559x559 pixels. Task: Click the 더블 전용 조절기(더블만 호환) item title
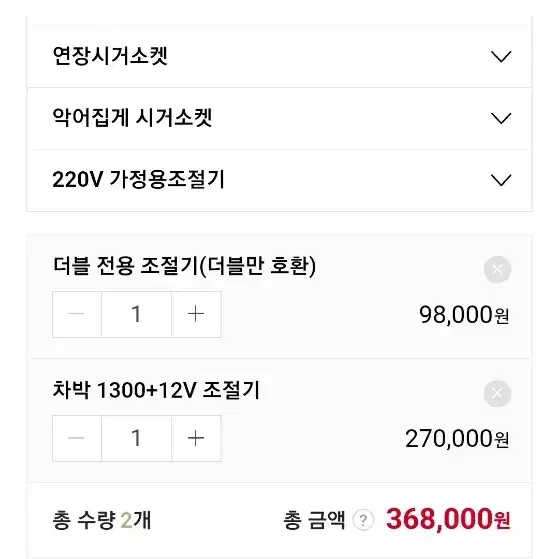pos(184,266)
